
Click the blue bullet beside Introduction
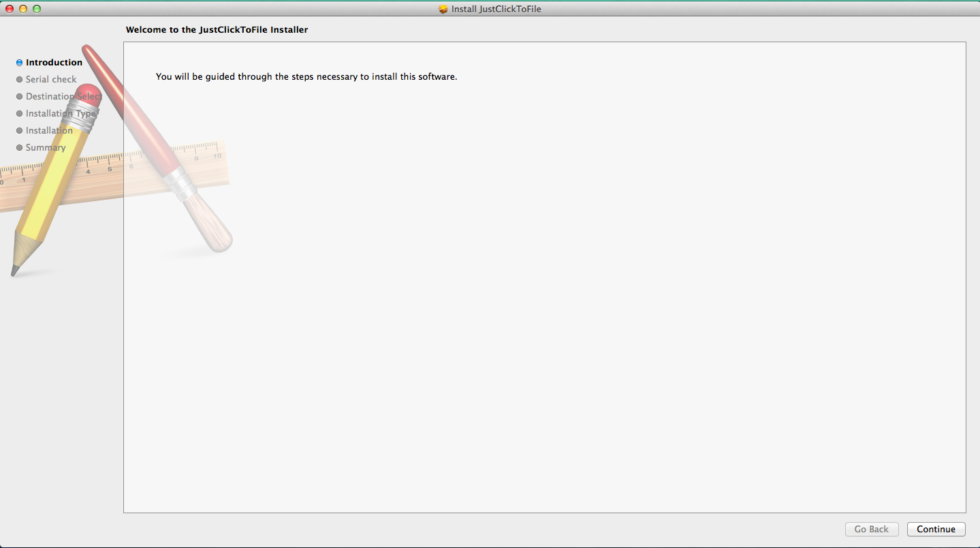(20, 63)
